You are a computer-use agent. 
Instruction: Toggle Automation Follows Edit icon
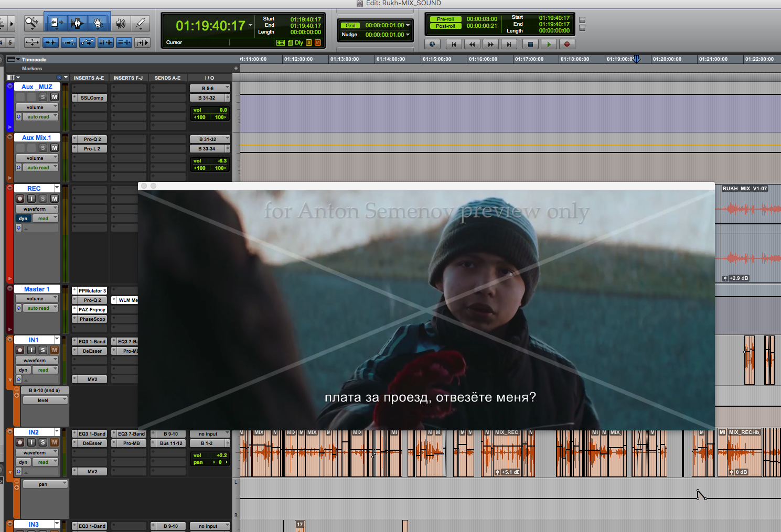87,42
